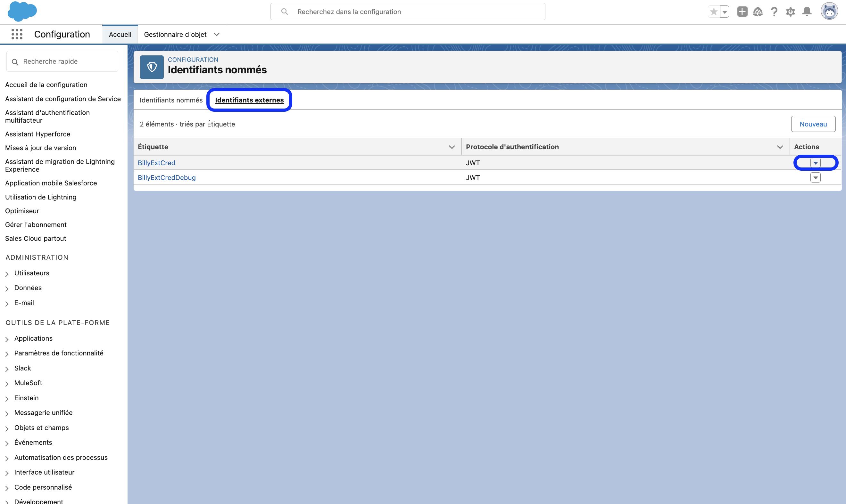
Task: Expand the Slack tree node
Action: tap(7, 369)
